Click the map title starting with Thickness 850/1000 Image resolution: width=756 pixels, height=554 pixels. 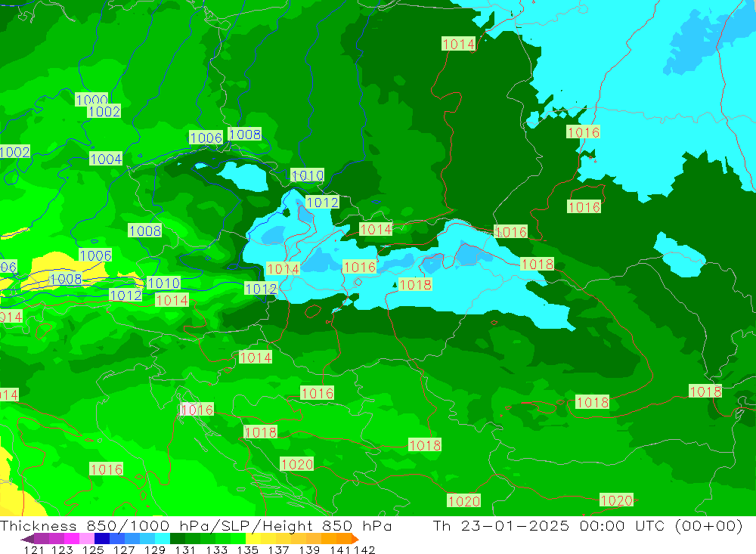pos(196,525)
